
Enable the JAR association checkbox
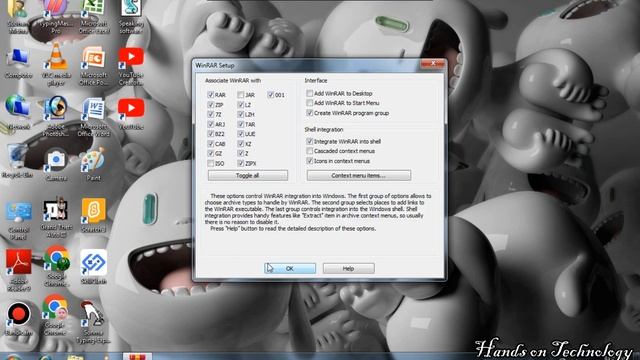click(x=241, y=95)
